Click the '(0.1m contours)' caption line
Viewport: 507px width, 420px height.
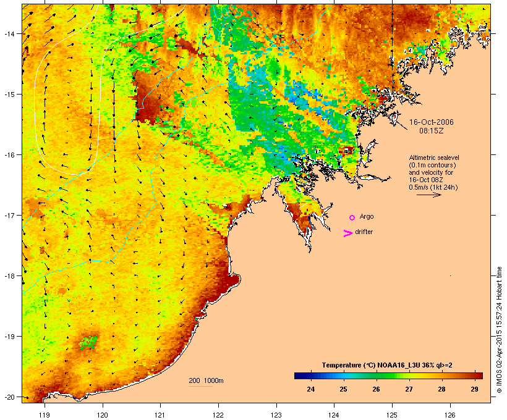click(x=432, y=165)
